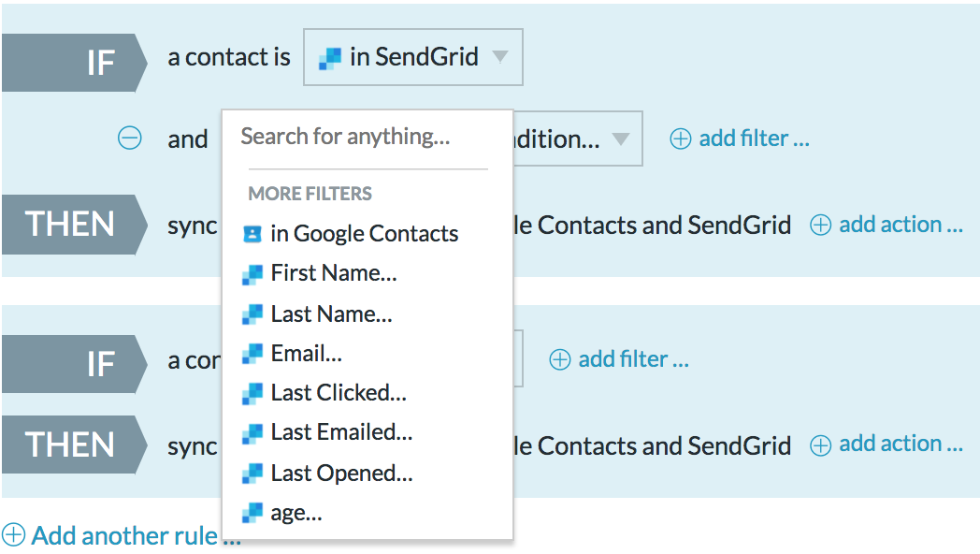Click plus icon next to first rule's add filter
This screenshot has width=980, height=554.
681,138
